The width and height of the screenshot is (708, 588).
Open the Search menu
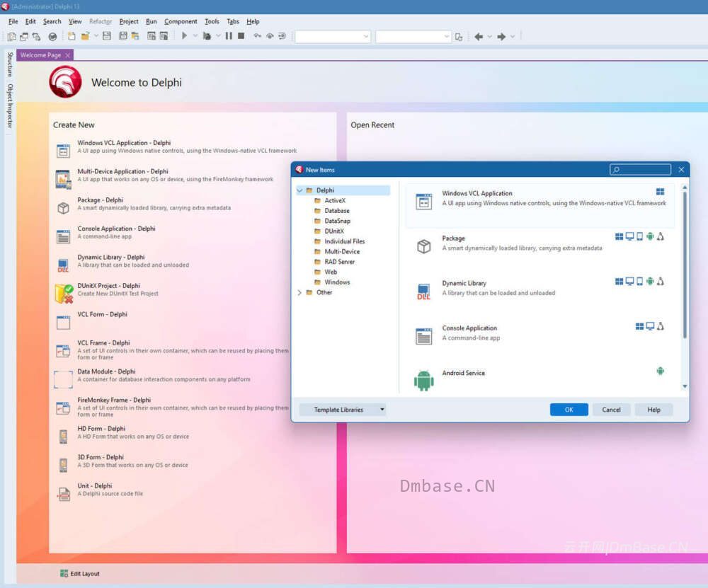coord(52,21)
